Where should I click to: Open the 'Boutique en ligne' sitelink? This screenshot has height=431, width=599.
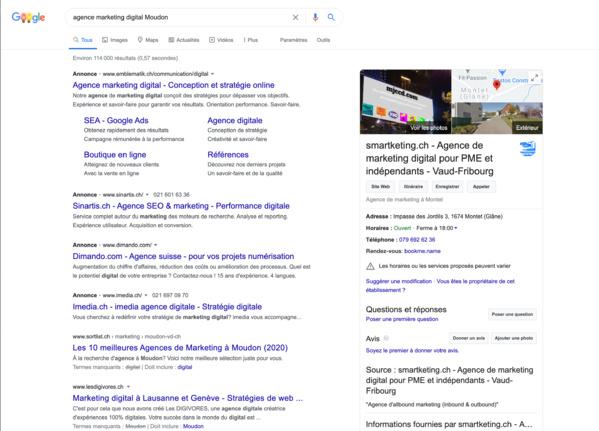pyautogui.click(x=115, y=154)
